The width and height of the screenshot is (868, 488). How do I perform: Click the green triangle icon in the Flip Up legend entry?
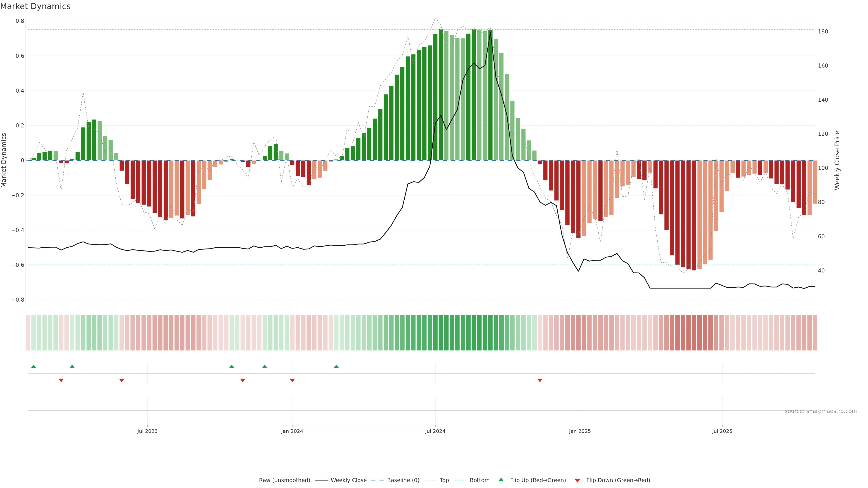(501, 480)
